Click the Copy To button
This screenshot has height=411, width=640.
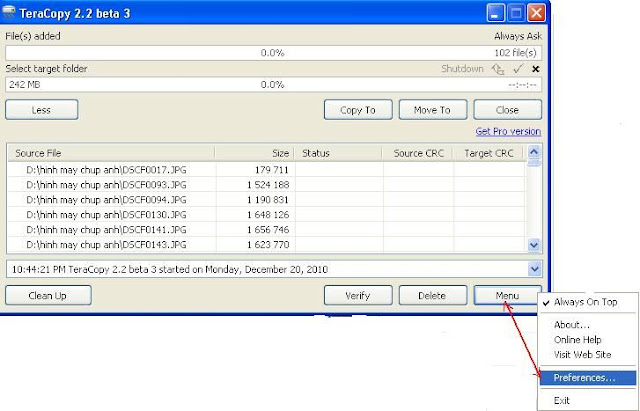click(x=358, y=110)
